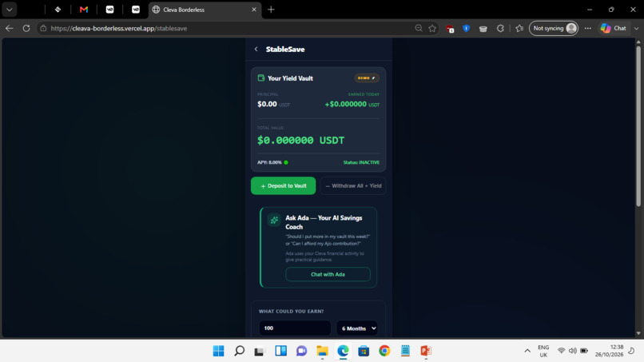Click the site info lock icon
This screenshot has height=362, width=644.
[x=43, y=28]
